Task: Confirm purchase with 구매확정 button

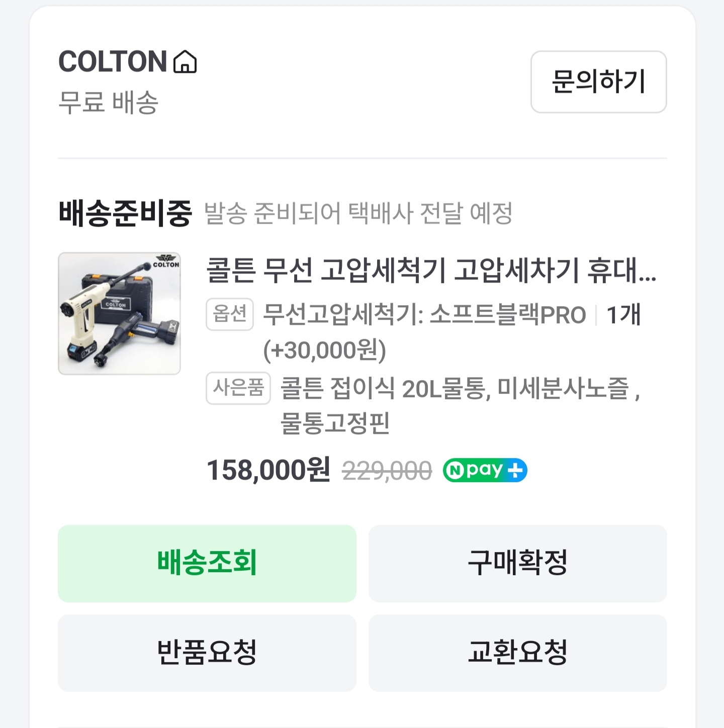Action: [517, 563]
